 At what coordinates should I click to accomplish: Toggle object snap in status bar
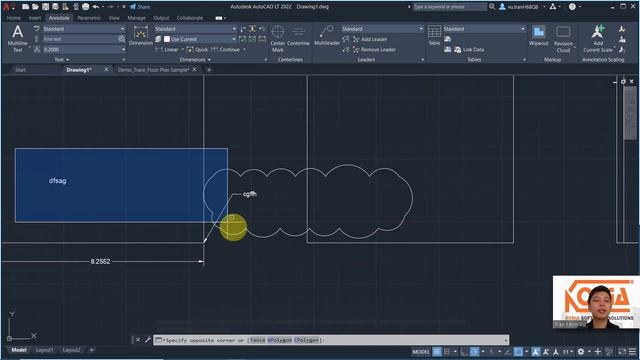[x=518, y=351]
